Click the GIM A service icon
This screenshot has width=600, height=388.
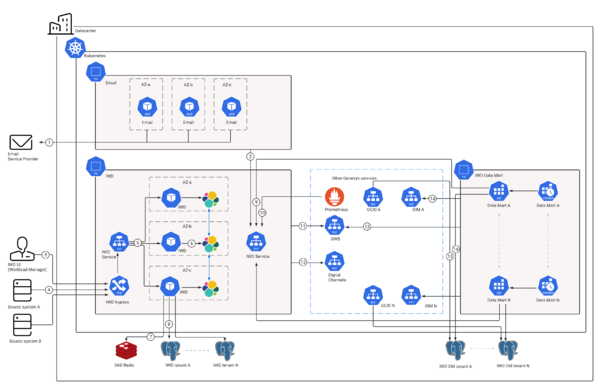coord(411,197)
